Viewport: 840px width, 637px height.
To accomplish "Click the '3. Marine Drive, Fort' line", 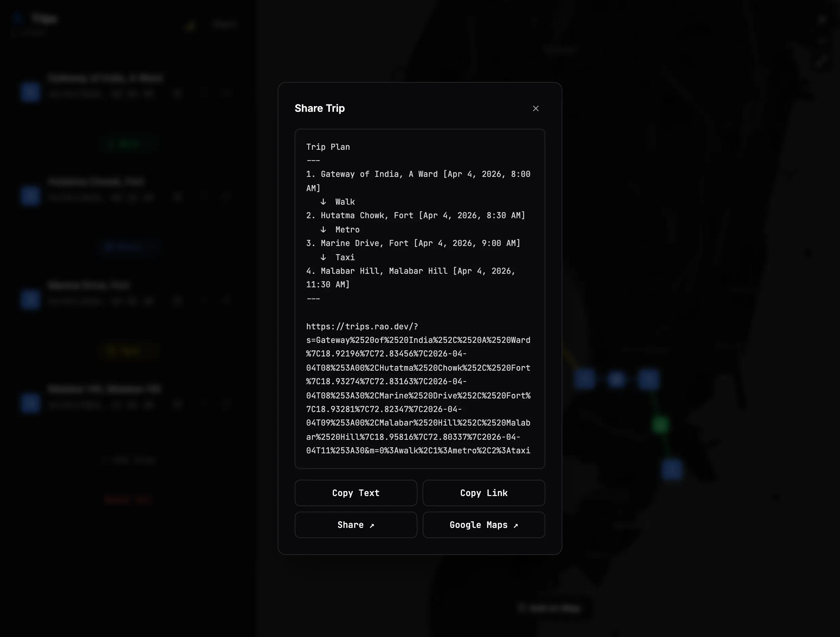I will tap(413, 244).
